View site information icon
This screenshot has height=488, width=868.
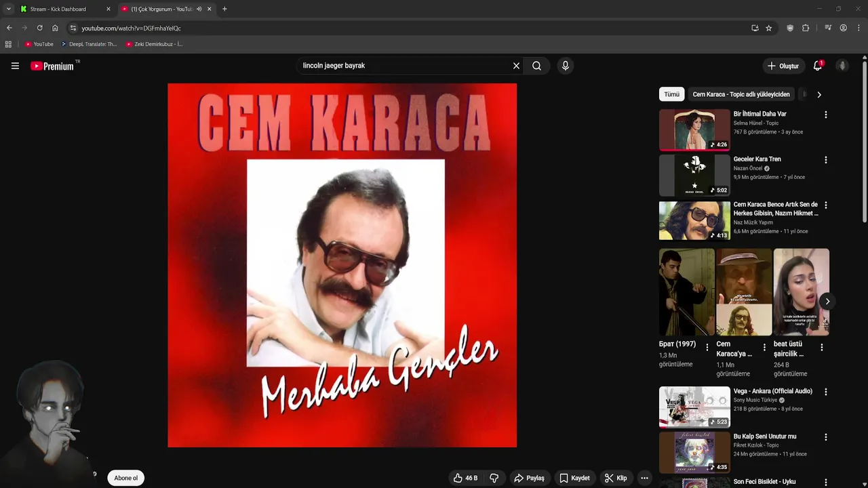click(73, 28)
